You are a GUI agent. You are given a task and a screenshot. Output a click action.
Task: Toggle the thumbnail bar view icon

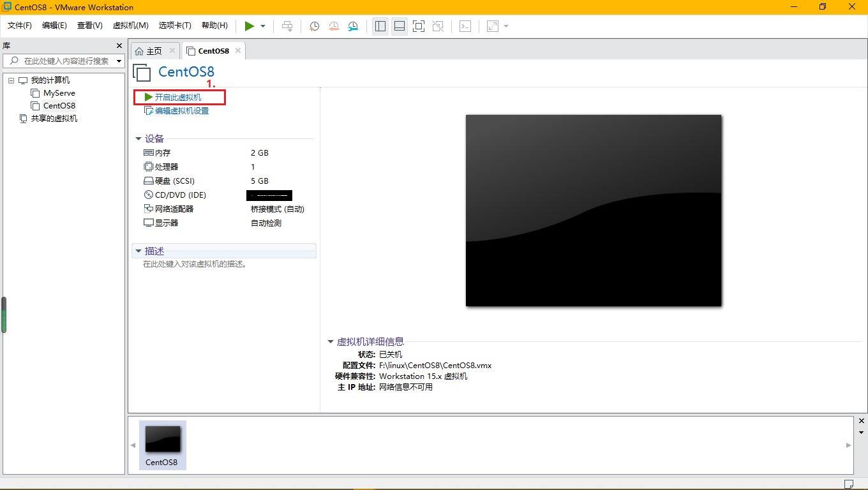400,26
